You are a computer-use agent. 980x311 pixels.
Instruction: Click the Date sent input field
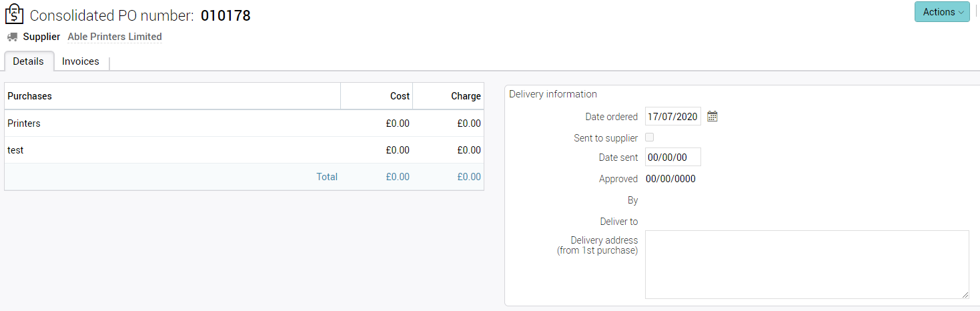tap(672, 158)
